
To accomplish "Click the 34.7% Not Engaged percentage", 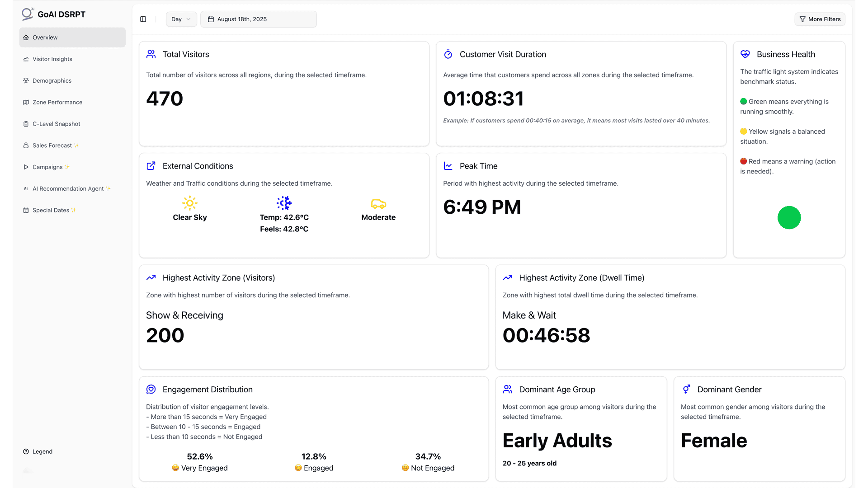I will (x=428, y=457).
